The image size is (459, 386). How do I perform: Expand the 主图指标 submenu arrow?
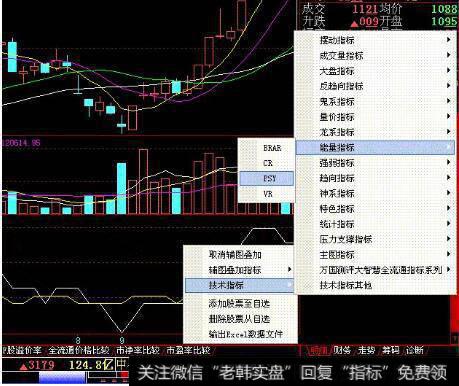(x=449, y=254)
